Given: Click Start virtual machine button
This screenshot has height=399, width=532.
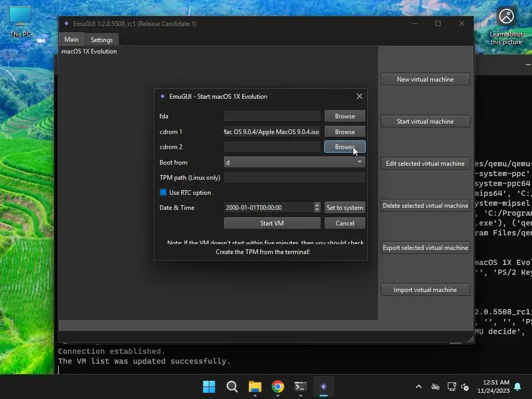Looking at the screenshot, I should (425, 121).
